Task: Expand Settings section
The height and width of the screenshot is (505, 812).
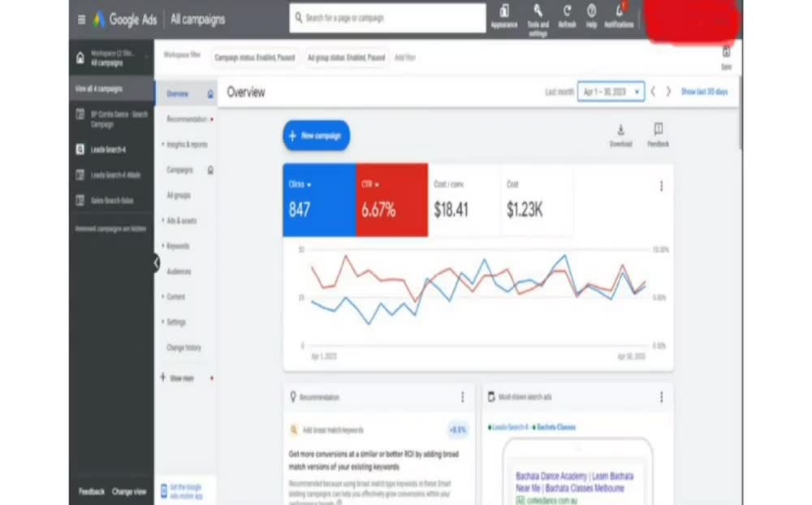Action: coord(174,322)
